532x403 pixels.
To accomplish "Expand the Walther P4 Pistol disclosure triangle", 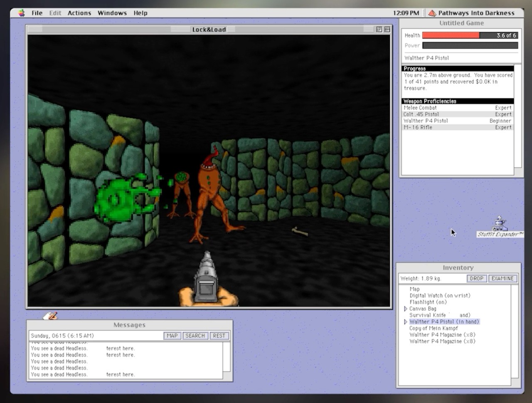I will point(405,321).
